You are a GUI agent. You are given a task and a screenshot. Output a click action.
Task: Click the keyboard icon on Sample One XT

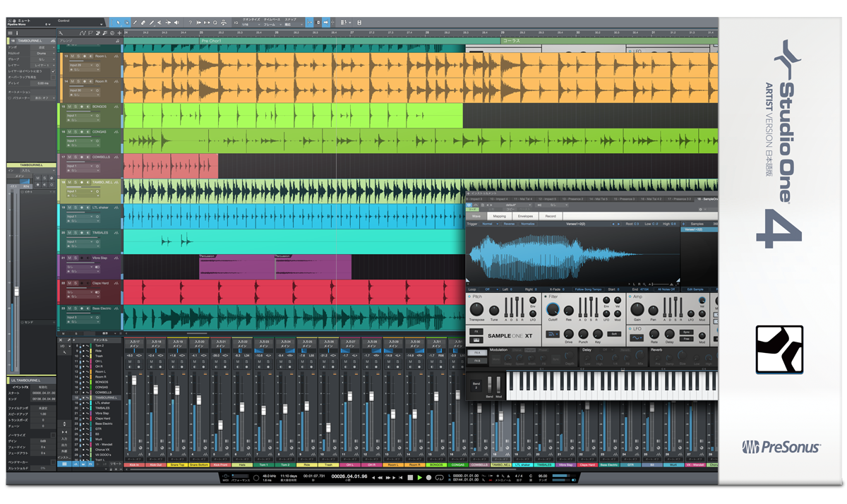476,340
